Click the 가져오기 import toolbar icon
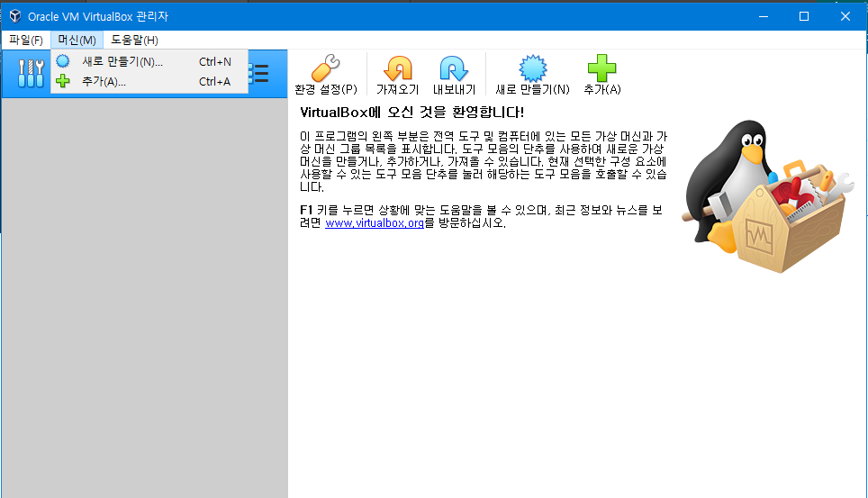Viewport: 868px width, 498px height. pos(397,75)
